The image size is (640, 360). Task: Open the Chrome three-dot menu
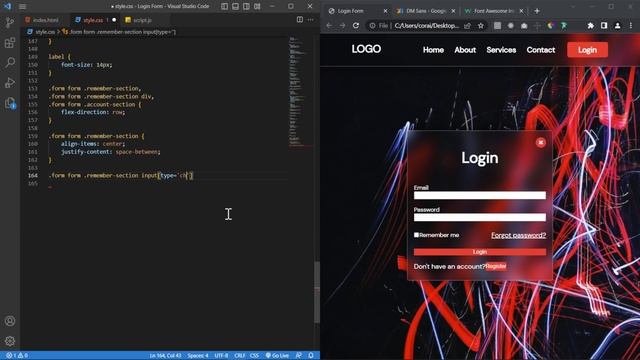click(631, 26)
